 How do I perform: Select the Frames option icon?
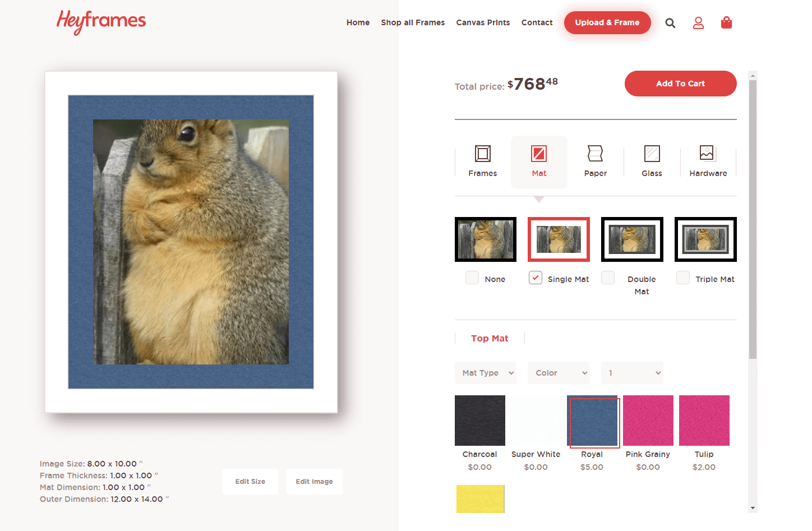[483, 153]
